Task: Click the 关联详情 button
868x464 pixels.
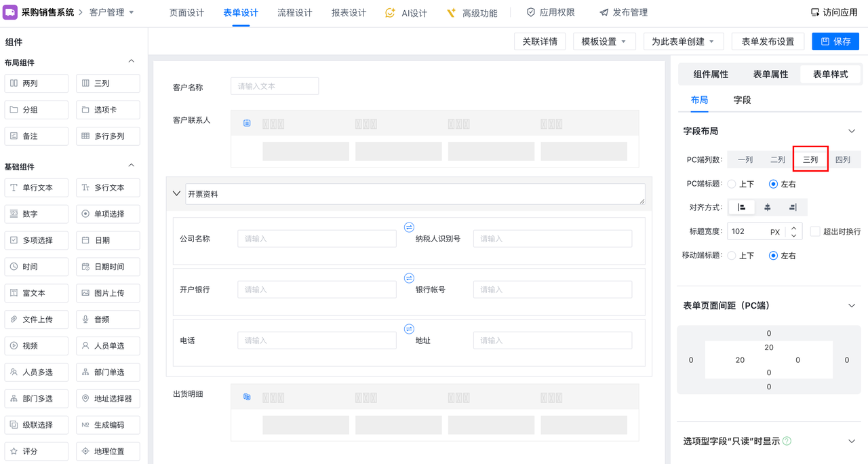Action: pos(540,41)
